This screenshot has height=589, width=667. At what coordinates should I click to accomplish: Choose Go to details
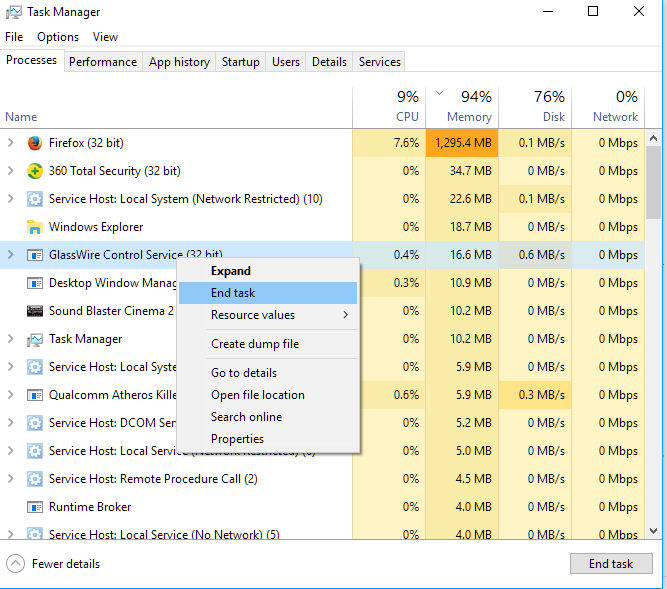pos(268,373)
